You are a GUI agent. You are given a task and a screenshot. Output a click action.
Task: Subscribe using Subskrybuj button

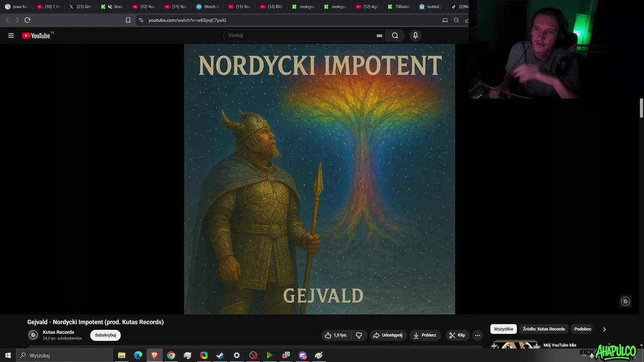[x=105, y=335]
